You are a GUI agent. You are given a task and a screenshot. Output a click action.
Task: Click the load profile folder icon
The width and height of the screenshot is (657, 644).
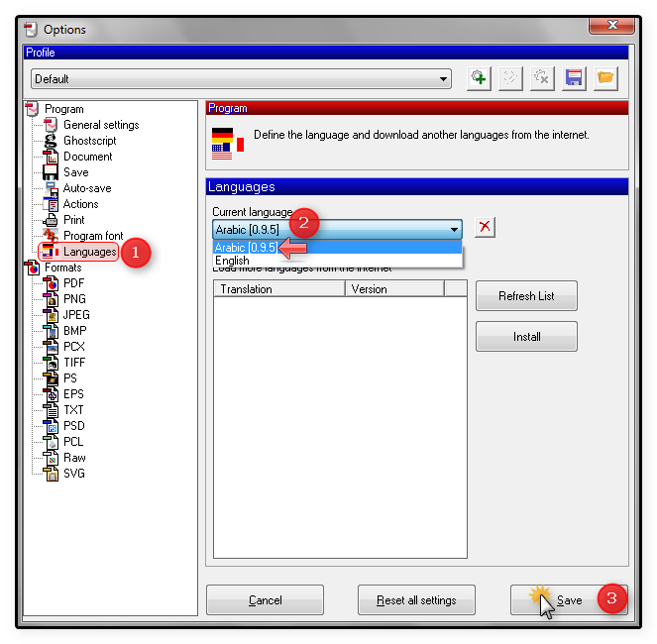[605, 78]
